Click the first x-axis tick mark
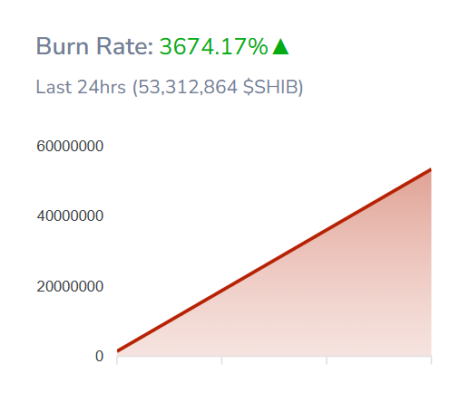Viewport: 460px width, 402px height. (117, 360)
